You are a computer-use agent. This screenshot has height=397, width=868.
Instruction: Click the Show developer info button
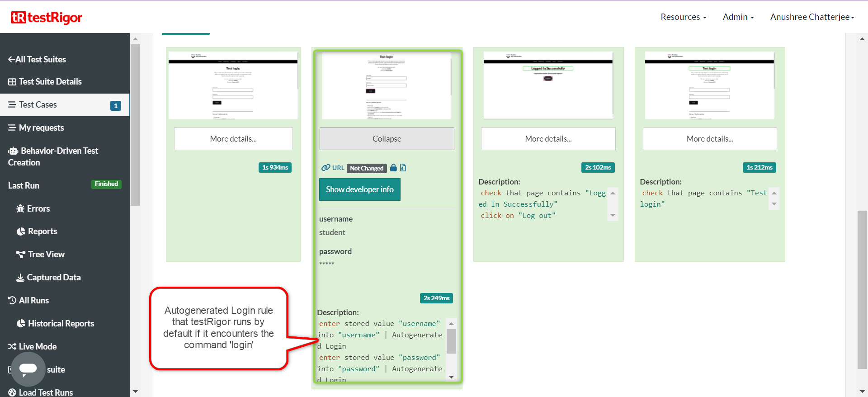[x=359, y=189]
